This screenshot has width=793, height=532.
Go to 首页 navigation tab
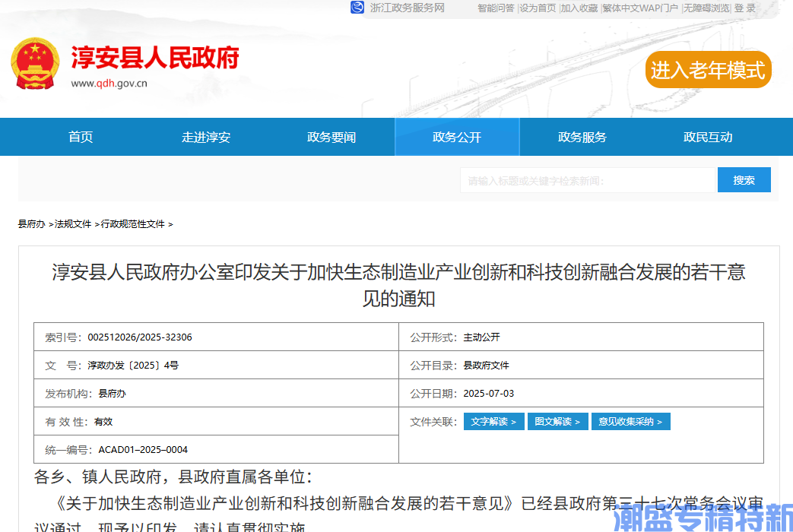point(81,137)
